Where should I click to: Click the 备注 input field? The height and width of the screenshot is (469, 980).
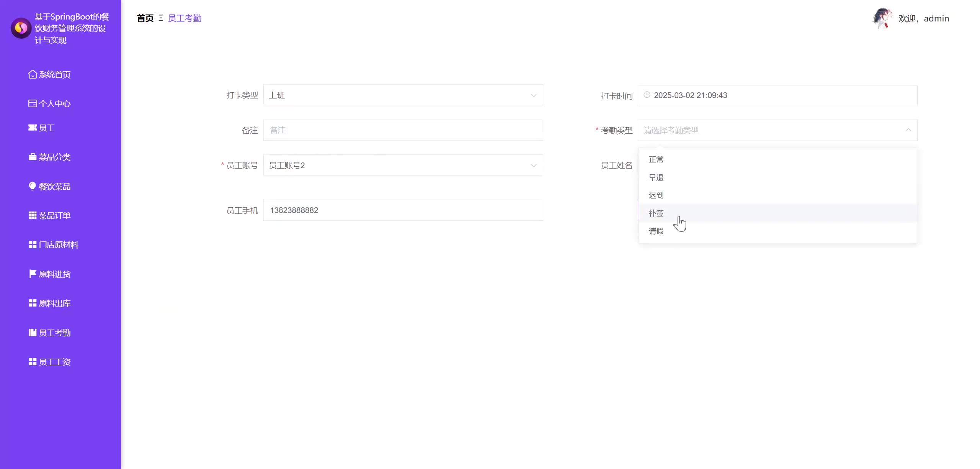coord(403,130)
